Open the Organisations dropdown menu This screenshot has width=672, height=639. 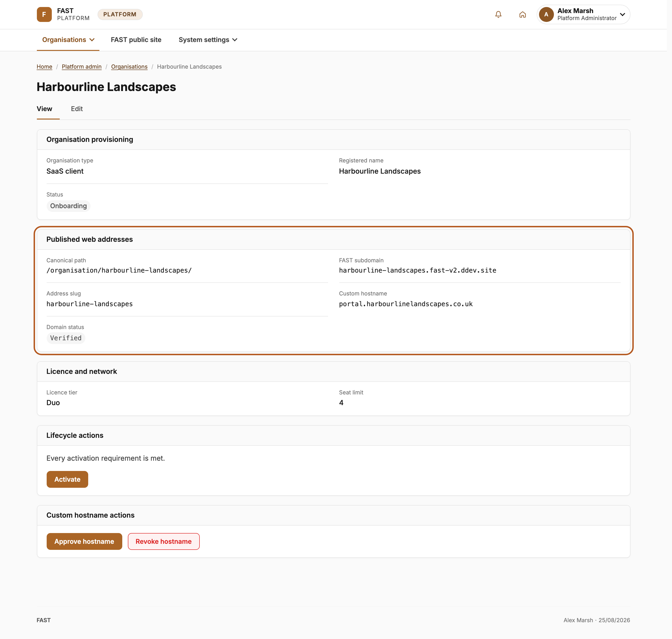[68, 40]
